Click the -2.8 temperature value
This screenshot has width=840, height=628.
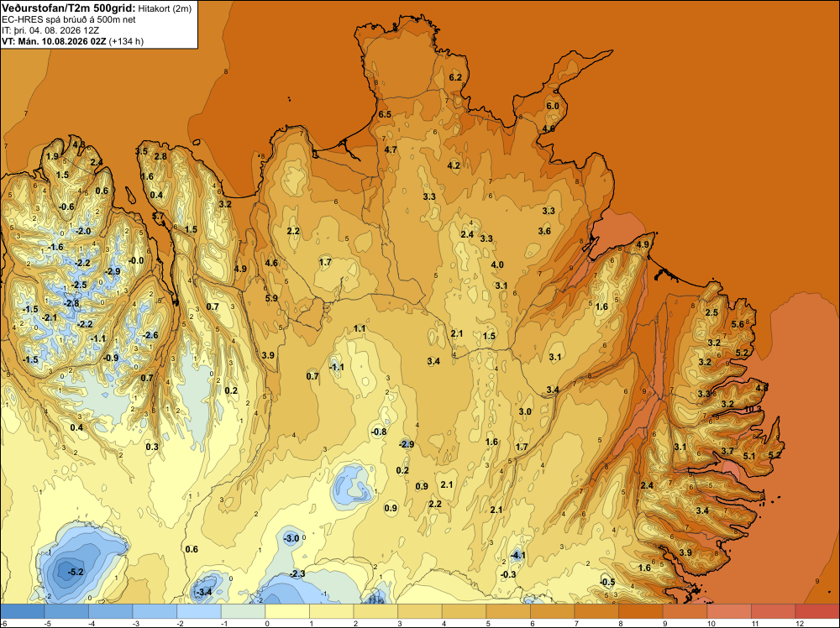pyautogui.click(x=71, y=304)
